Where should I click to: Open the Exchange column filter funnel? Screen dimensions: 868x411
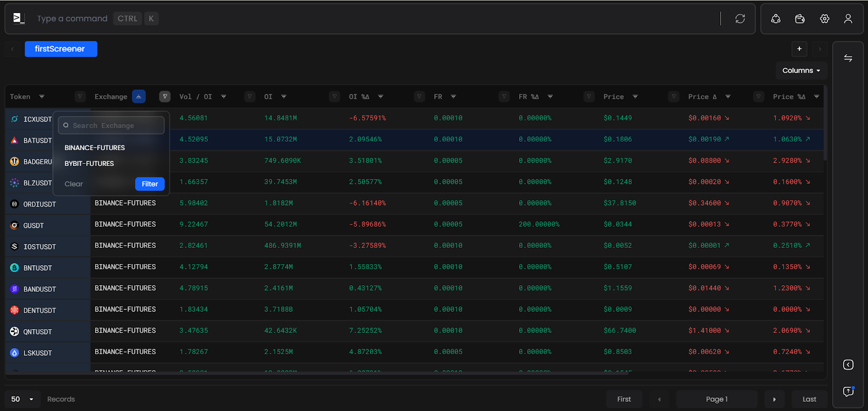pos(165,97)
